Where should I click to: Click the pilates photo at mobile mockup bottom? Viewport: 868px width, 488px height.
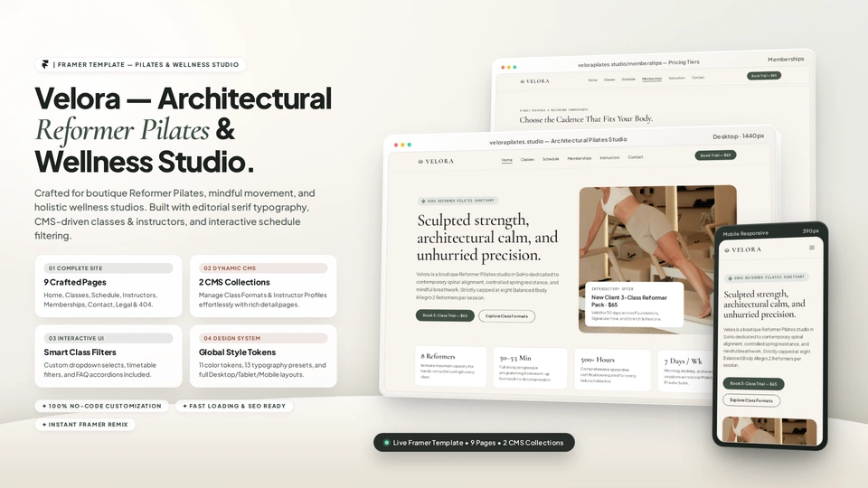[769, 430]
